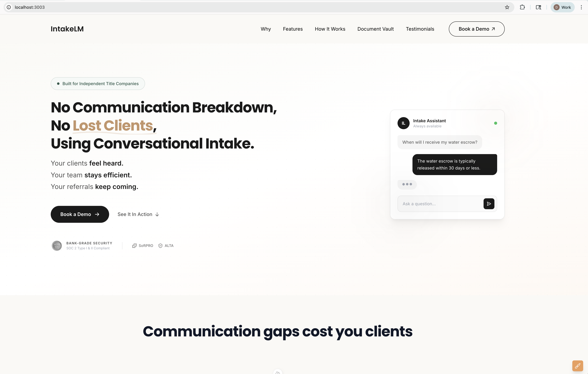Click the ALTA shield icon

point(160,246)
